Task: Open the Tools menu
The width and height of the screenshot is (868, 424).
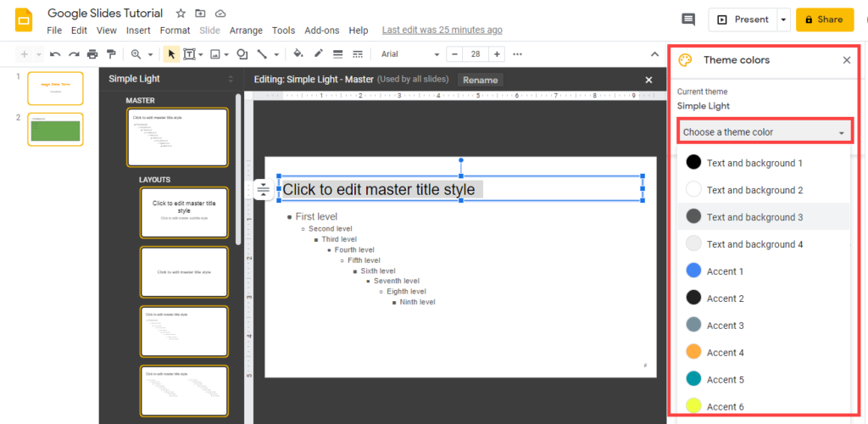Action: point(283,31)
